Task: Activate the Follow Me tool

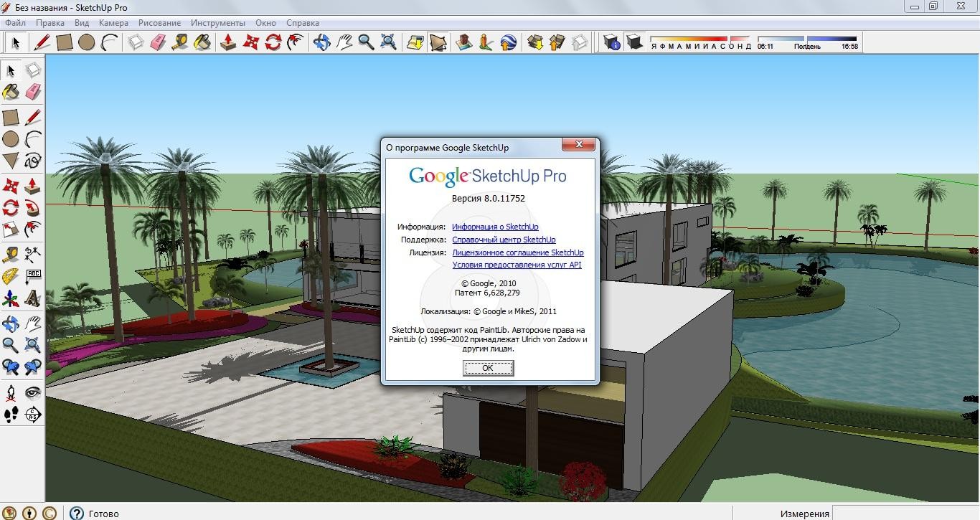Action: 33,208
